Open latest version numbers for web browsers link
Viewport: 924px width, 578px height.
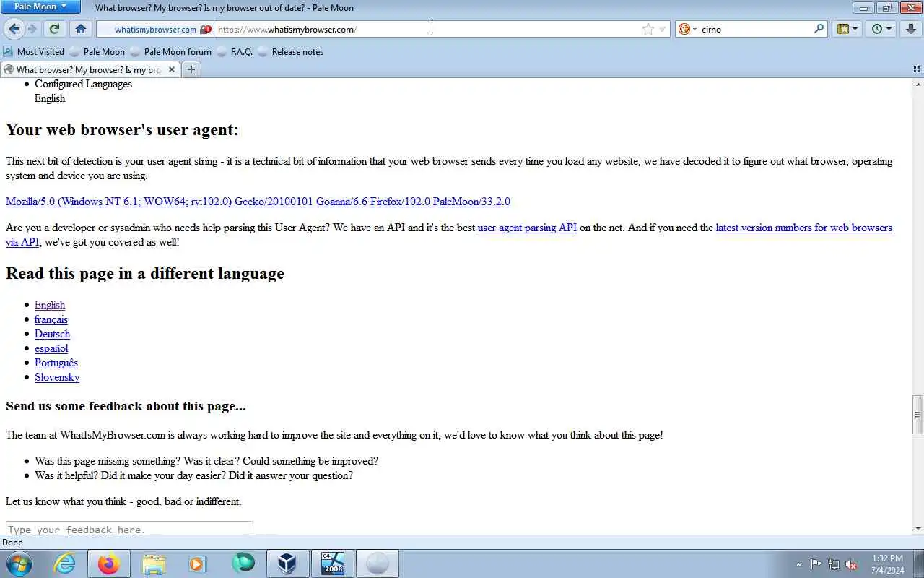tap(803, 228)
